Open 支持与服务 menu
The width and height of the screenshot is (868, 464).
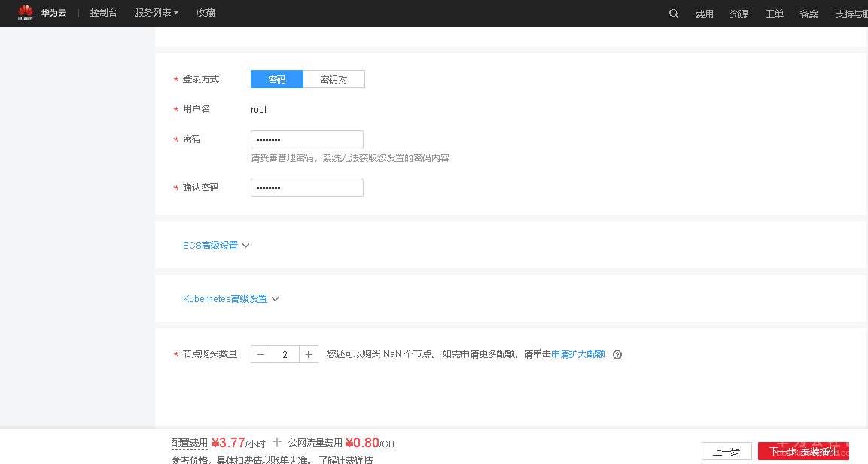coord(851,14)
